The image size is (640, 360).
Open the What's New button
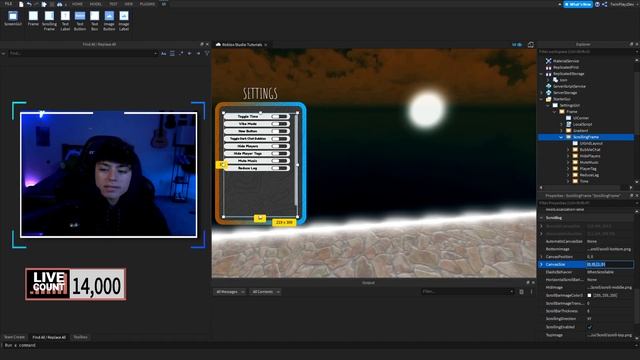tap(578, 4)
